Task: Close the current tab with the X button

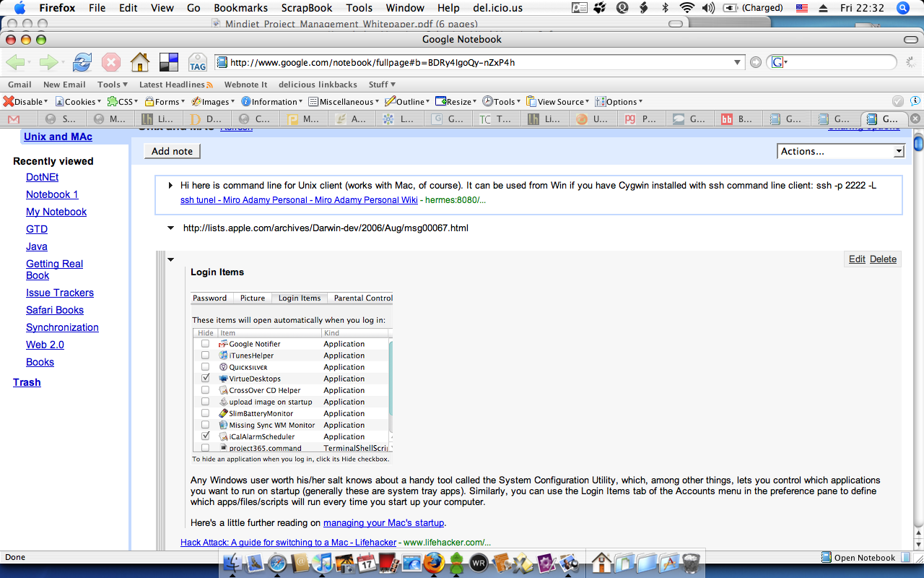Action: pos(915,118)
